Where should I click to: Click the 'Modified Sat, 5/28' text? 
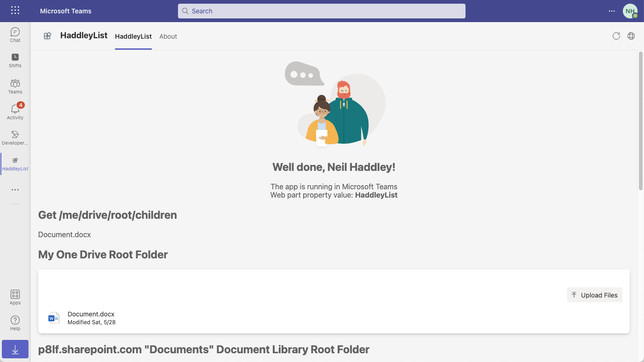pyautogui.click(x=92, y=322)
